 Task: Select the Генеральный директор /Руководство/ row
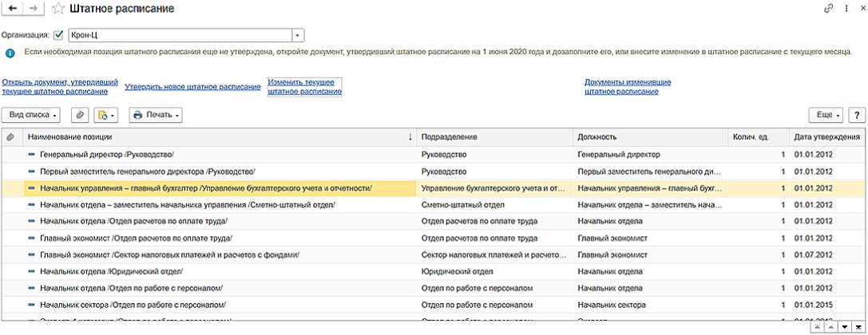coord(107,154)
